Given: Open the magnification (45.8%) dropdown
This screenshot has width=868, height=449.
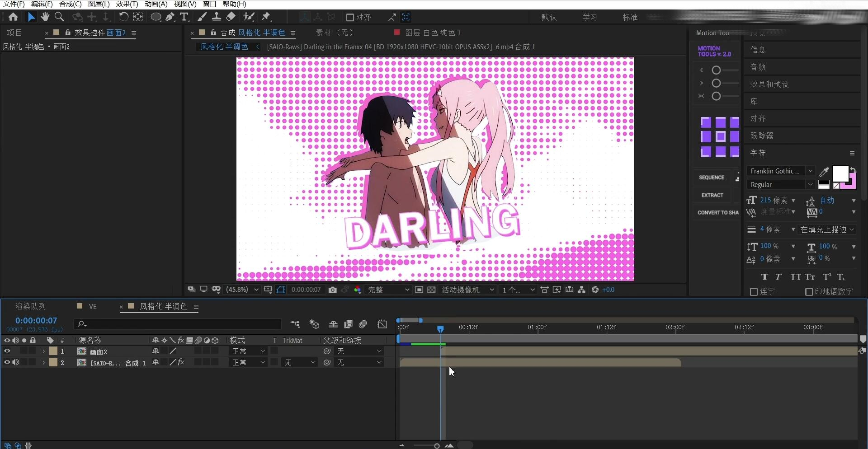Looking at the screenshot, I should pyautogui.click(x=243, y=290).
